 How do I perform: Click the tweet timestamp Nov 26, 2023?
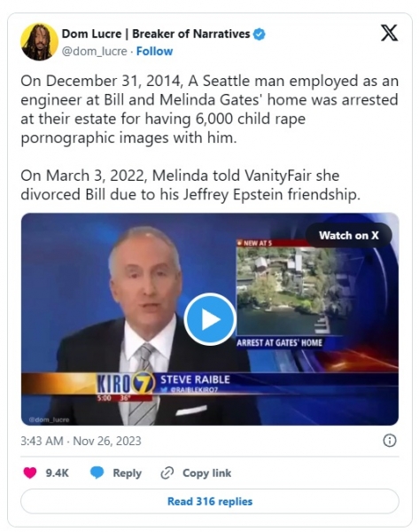81,441
